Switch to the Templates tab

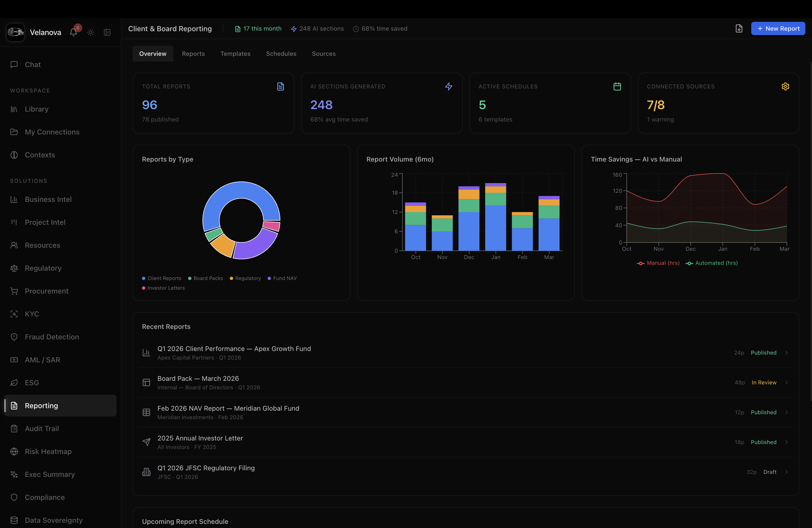coord(235,54)
